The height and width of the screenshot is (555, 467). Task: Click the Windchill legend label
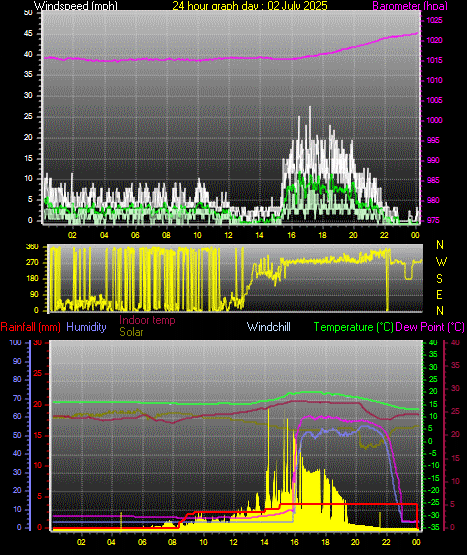click(x=269, y=327)
